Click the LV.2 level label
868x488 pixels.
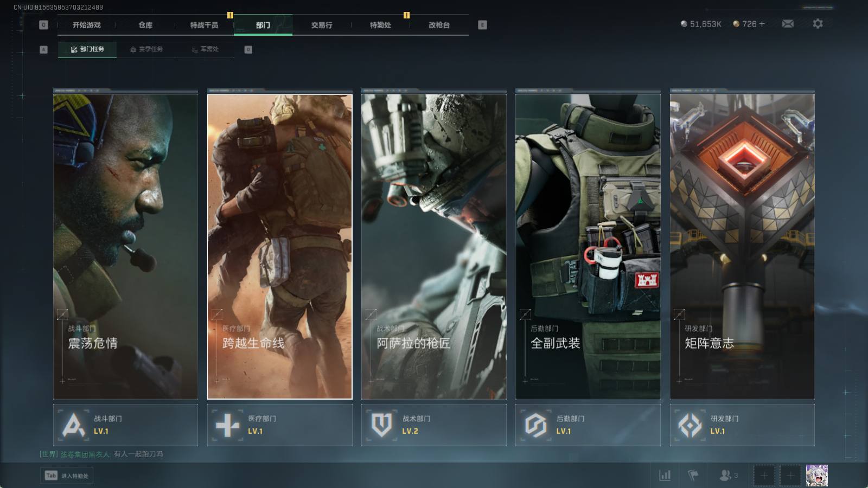pos(410,432)
